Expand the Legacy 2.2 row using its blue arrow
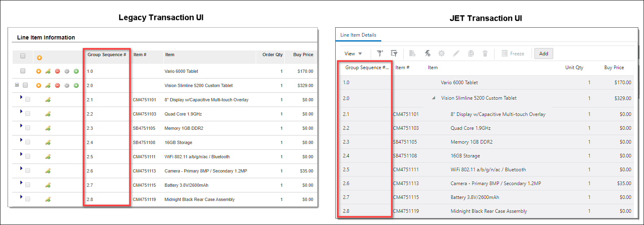 point(21,111)
